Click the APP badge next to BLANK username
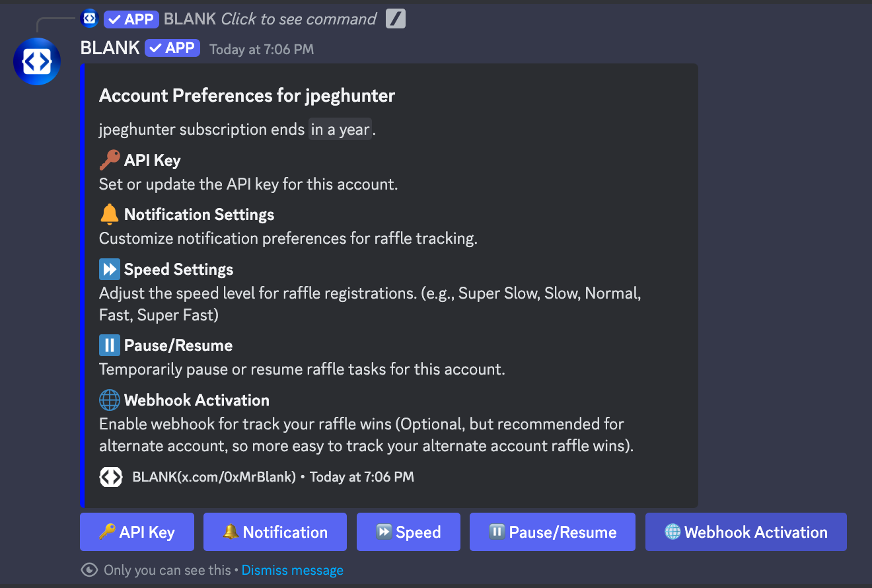Image resolution: width=872 pixels, height=588 pixels. (x=172, y=48)
